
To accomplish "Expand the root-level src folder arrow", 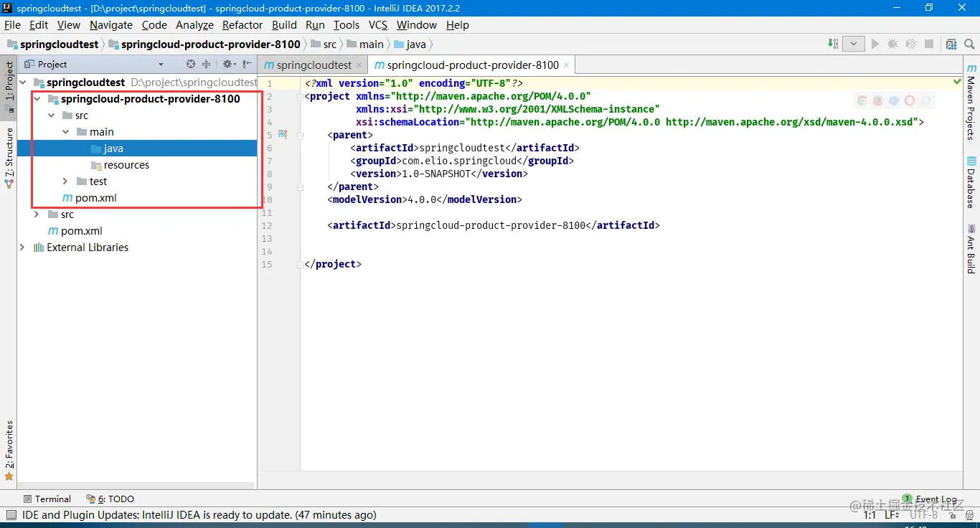I will tap(37, 214).
